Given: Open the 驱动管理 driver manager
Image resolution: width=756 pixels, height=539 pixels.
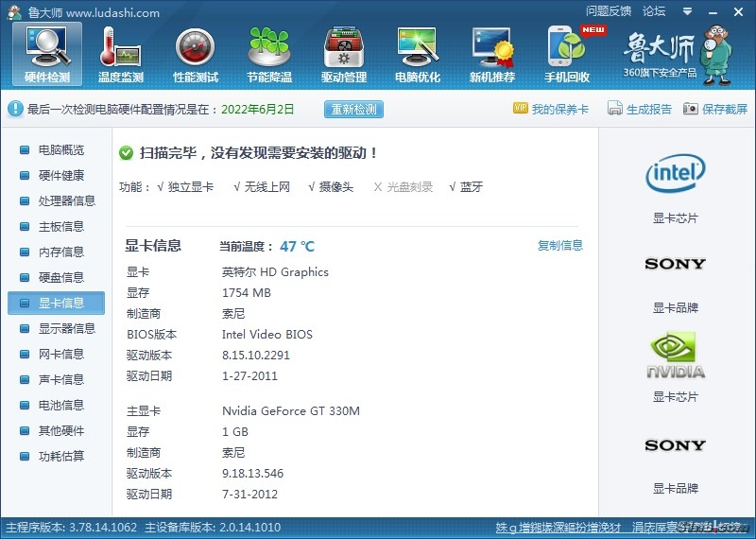Looking at the screenshot, I should (x=343, y=54).
